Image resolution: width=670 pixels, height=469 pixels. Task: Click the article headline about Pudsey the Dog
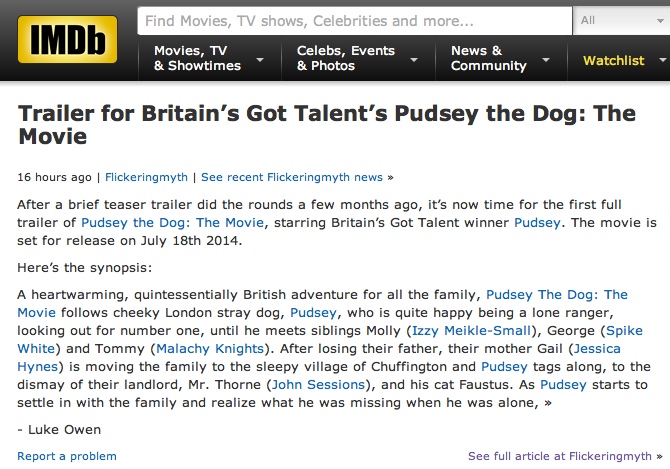coord(327,125)
